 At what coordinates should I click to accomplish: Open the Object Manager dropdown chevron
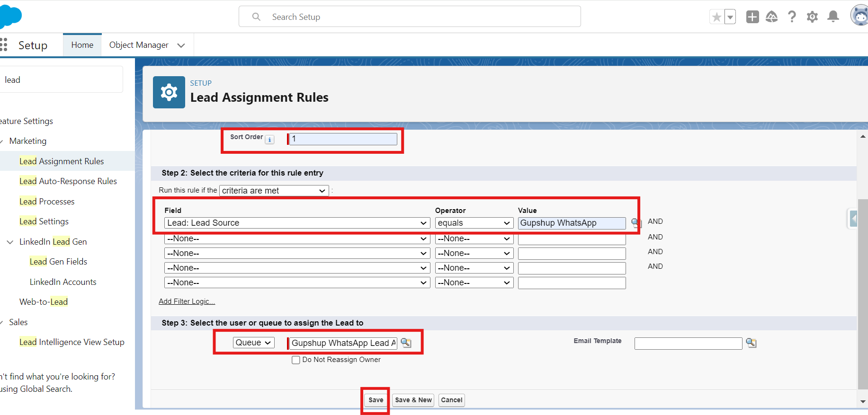click(x=181, y=45)
